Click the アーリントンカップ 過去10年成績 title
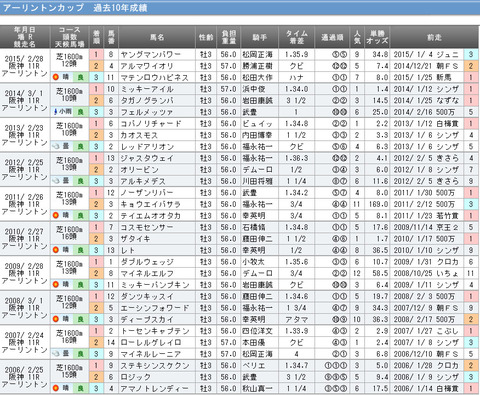This screenshot has width=480, height=395. pos(75,8)
